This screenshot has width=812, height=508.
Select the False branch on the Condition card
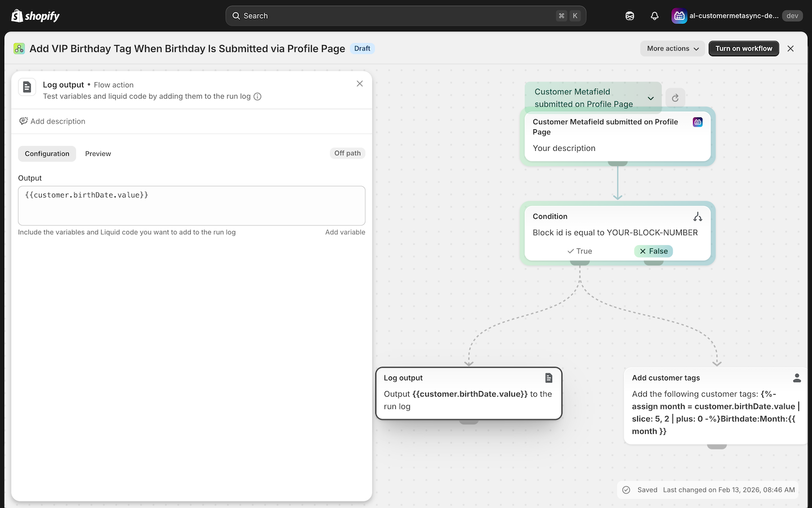click(x=653, y=251)
